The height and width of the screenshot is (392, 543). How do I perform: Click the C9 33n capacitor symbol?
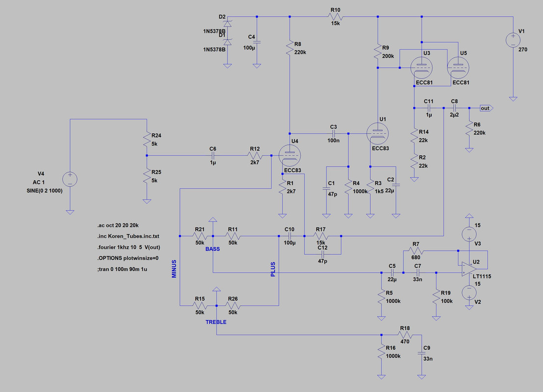[x=421, y=353]
